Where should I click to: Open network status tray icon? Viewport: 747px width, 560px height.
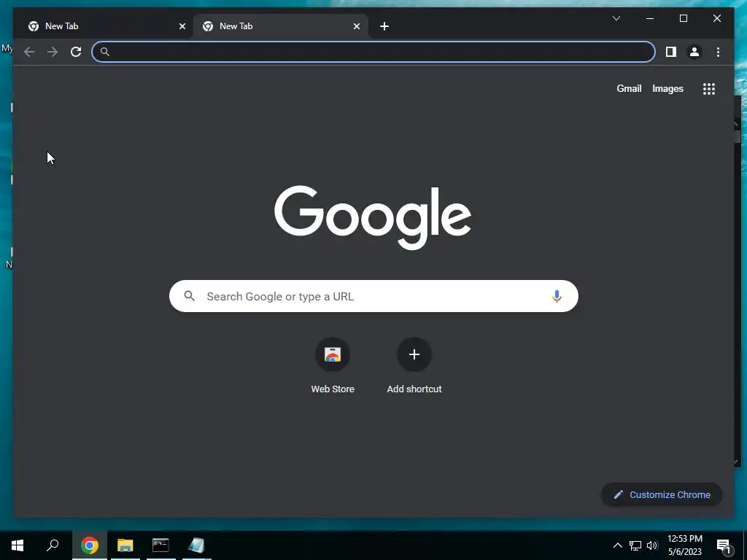coord(635,545)
